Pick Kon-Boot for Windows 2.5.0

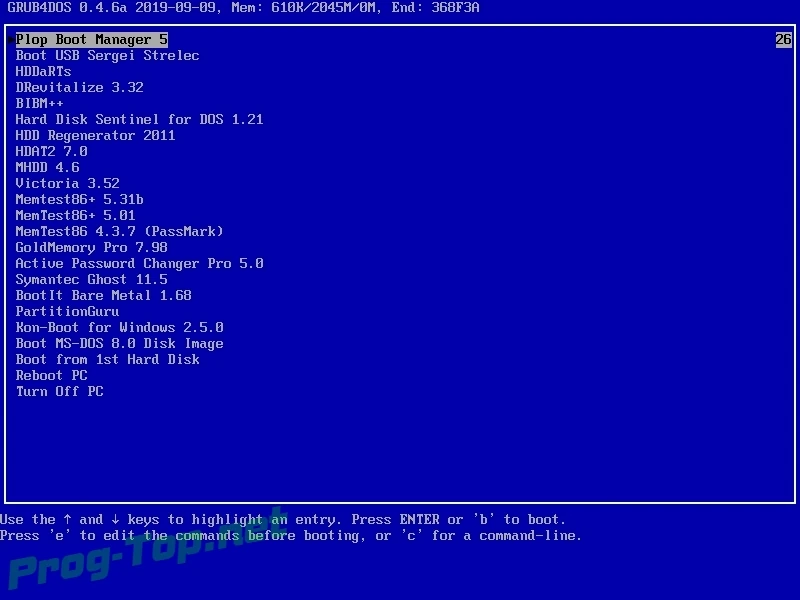pos(119,327)
